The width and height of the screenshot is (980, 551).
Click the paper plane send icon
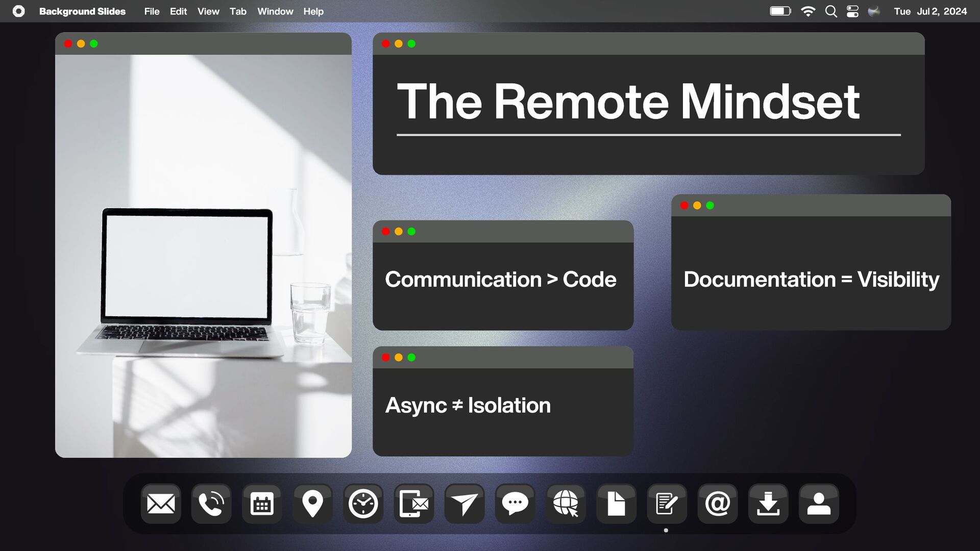pos(464,504)
